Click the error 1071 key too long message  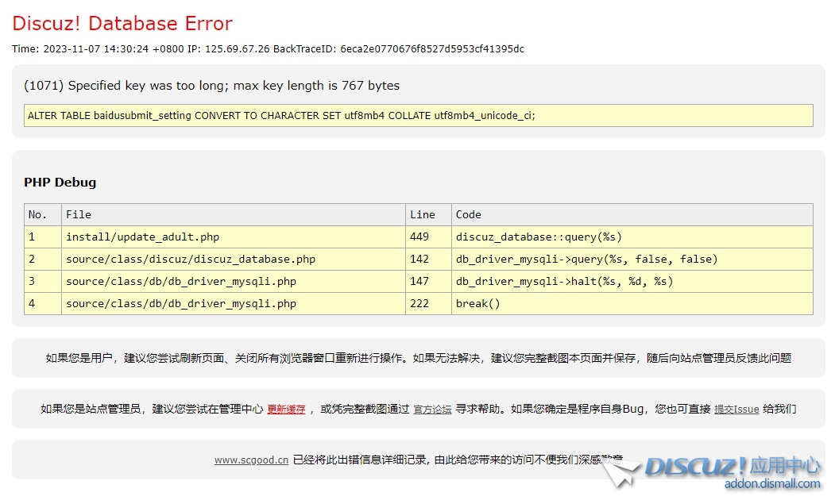click(211, 86)
